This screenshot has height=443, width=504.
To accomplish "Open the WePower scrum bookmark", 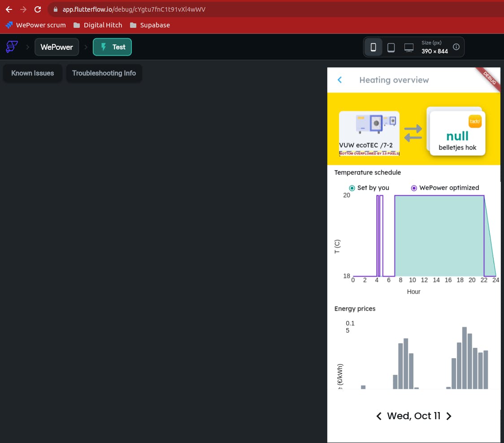I will tap(36, 25).
